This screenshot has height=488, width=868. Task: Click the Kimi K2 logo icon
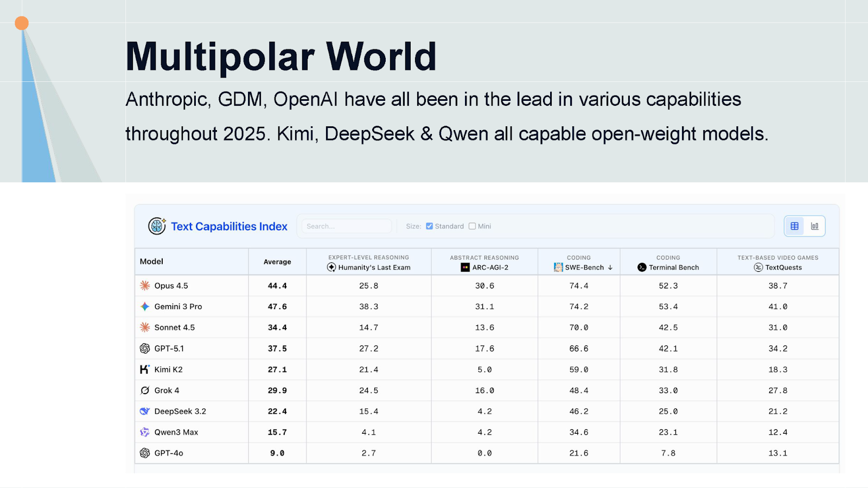click(145, 369)
